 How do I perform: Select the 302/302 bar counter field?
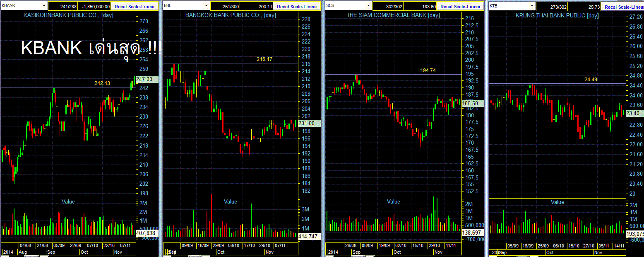tap(387, 6)
